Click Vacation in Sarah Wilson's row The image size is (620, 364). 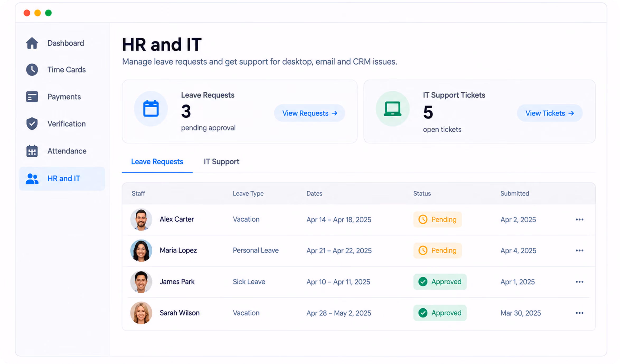coord(246,313)
